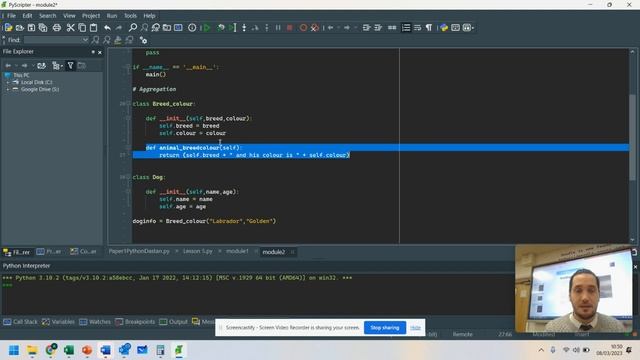Click the Hide link in sharing bar
This screenshot has height=360, width=640.
click(415, 327)
